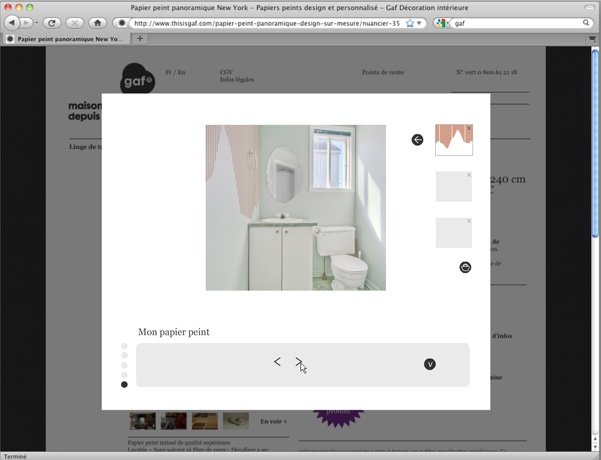Viewport: 601px width, 460px height.
Task: Click the thisisgaf.com URL address field
Action: click(267, 23)
